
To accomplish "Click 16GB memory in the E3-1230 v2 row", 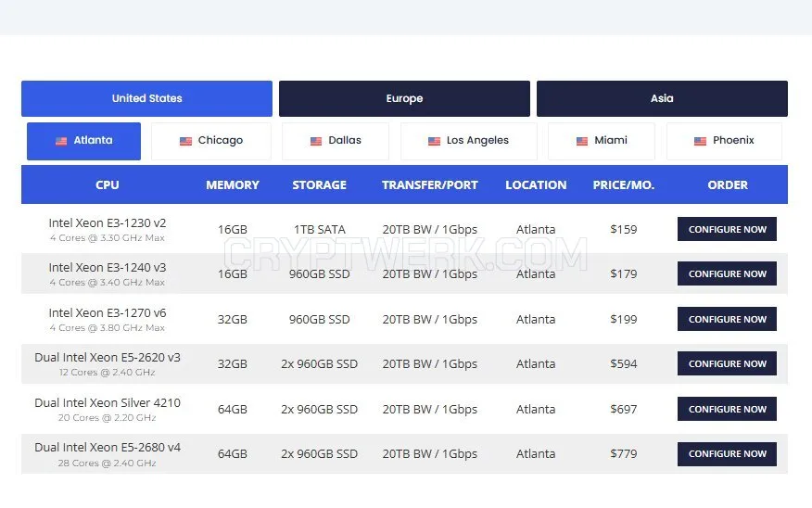I will click(x=232, y=229).
